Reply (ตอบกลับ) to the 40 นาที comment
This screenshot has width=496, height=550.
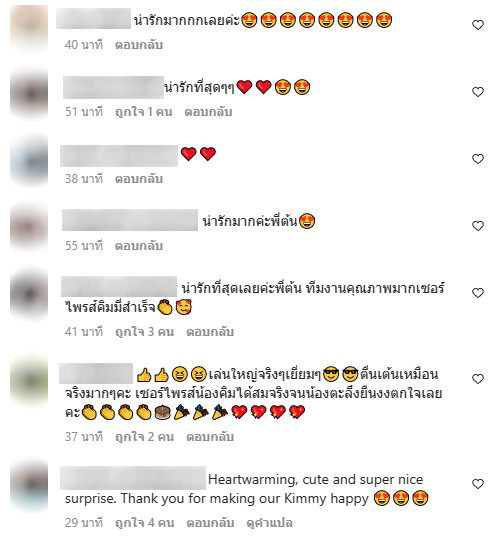[139, 45]
